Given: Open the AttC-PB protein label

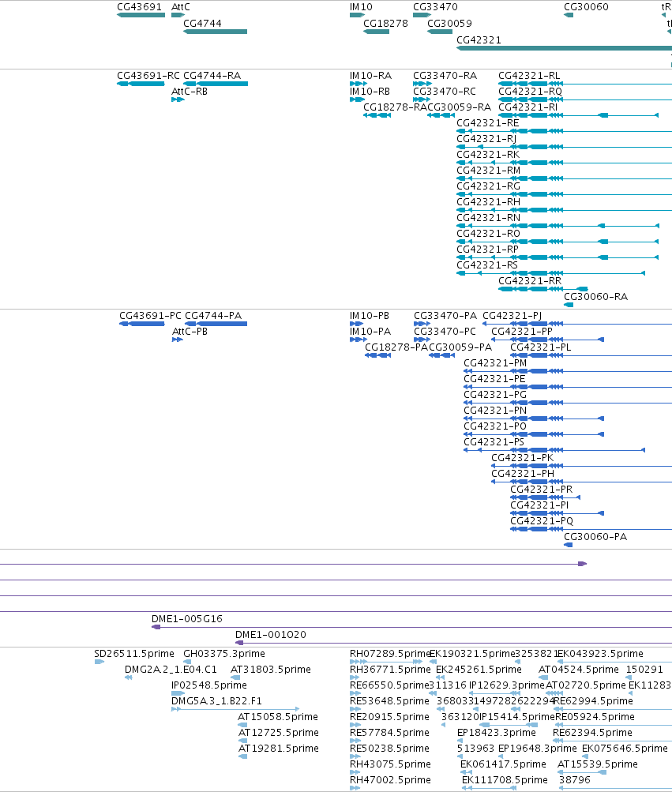Looking at the screenshot, I should tap(190, 332).
